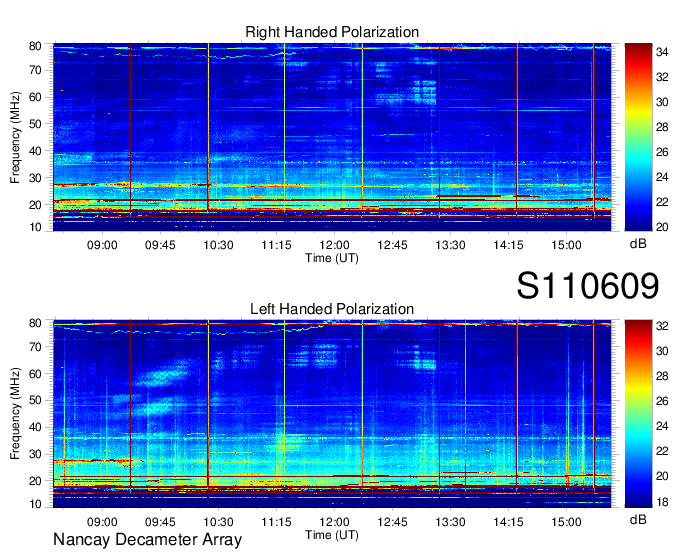Click the 11:15 tick label on the top plot
The height and width of the screenshot is (552, 680).
coord(276,245)
